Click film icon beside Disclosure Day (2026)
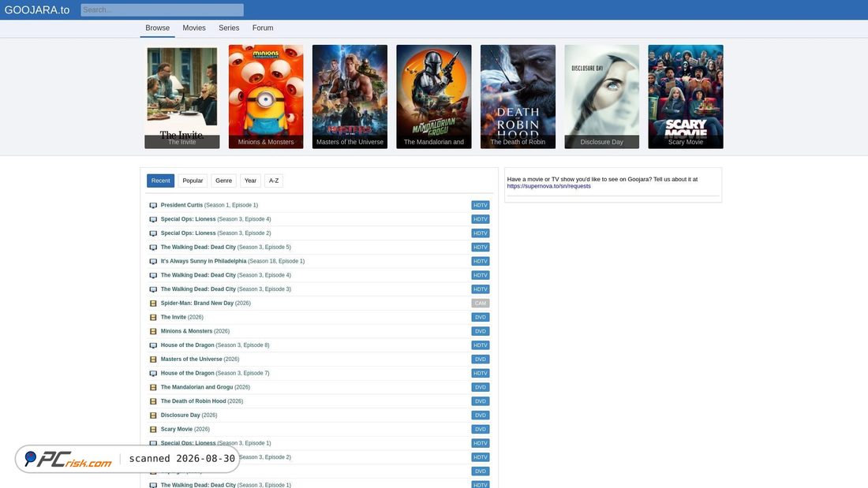Screen dimensions: 868x488 pyautogui.click(x=153, y=415)
